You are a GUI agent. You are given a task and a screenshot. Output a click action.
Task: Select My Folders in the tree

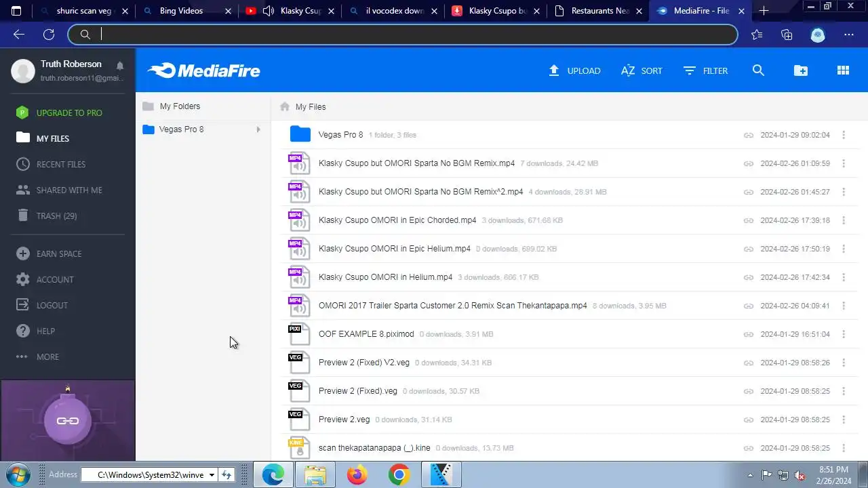click(x=180, y=106)
